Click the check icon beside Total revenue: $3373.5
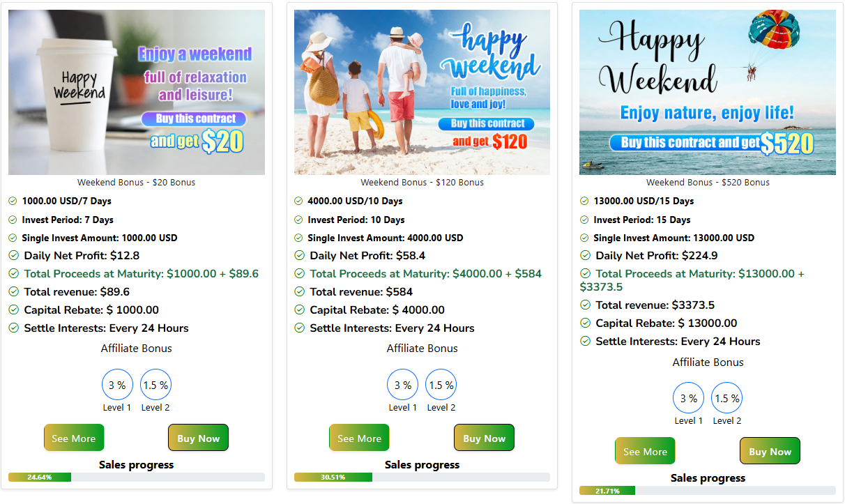 (585, 305)
